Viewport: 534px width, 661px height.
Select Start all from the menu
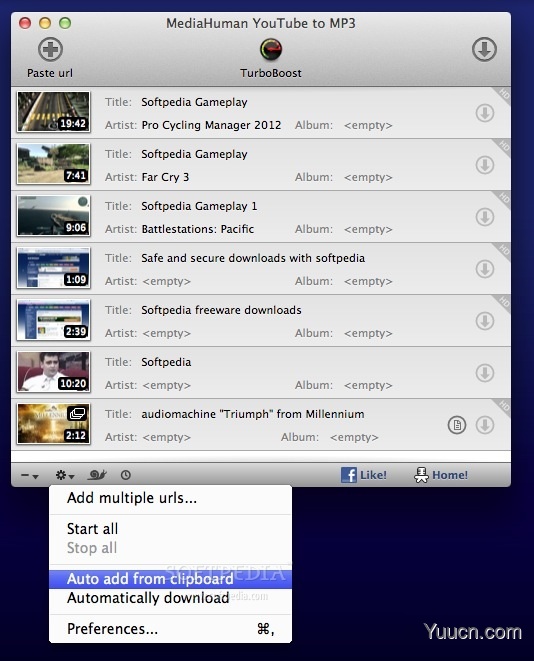click(x=170, y=529)
